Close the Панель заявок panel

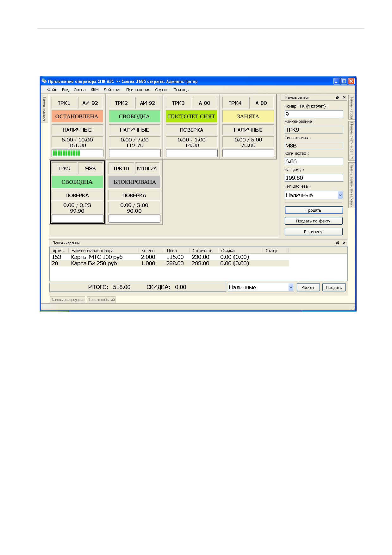pyautogui.click(x=344, y=97)
